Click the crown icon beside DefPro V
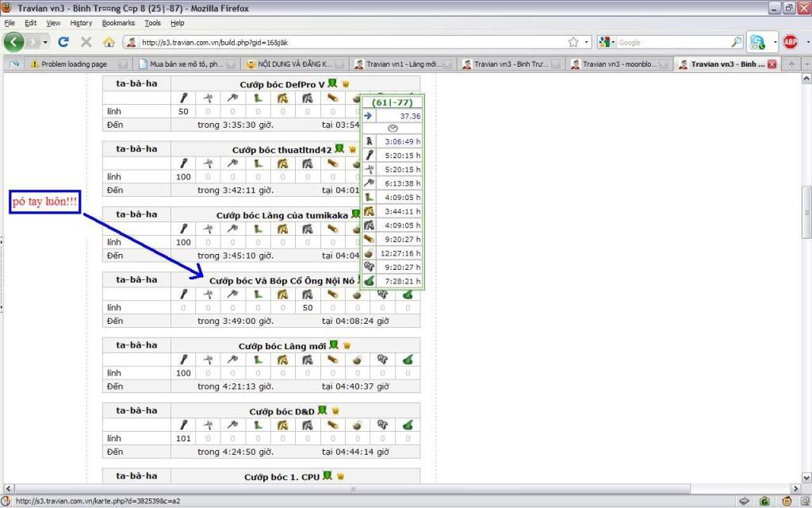 point(346,84)
